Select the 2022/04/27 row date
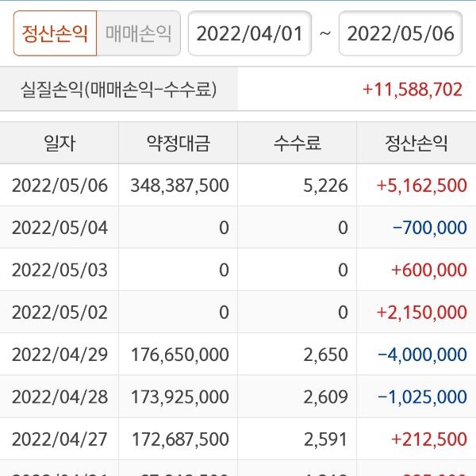Viewport: 476px width, 476px height. pos(59,438)
